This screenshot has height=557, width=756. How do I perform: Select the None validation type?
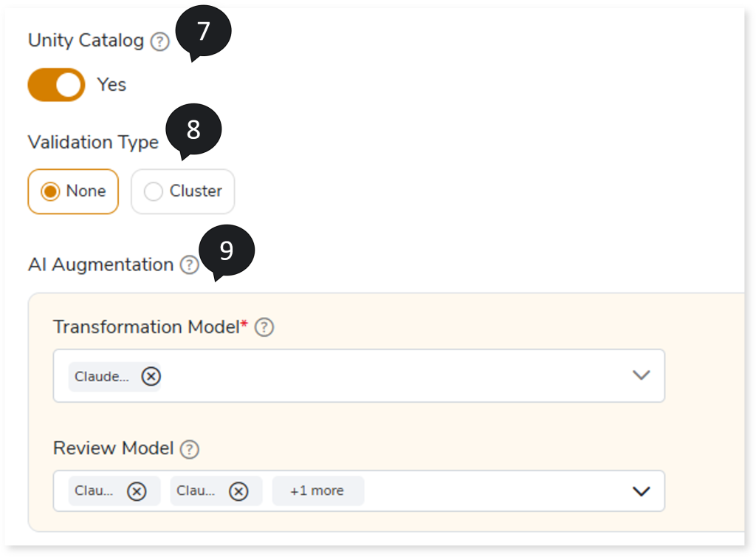pos(73,191)
